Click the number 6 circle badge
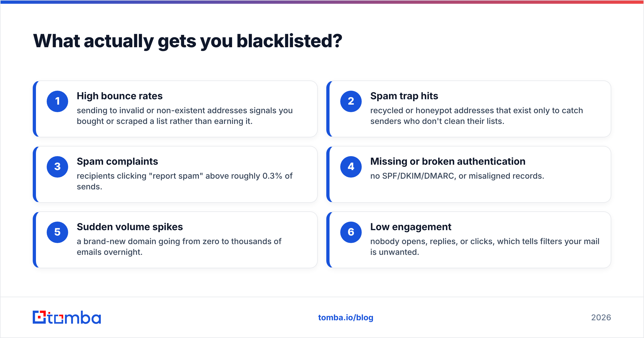Screen dimensions: 644x338 coord(351,232)
